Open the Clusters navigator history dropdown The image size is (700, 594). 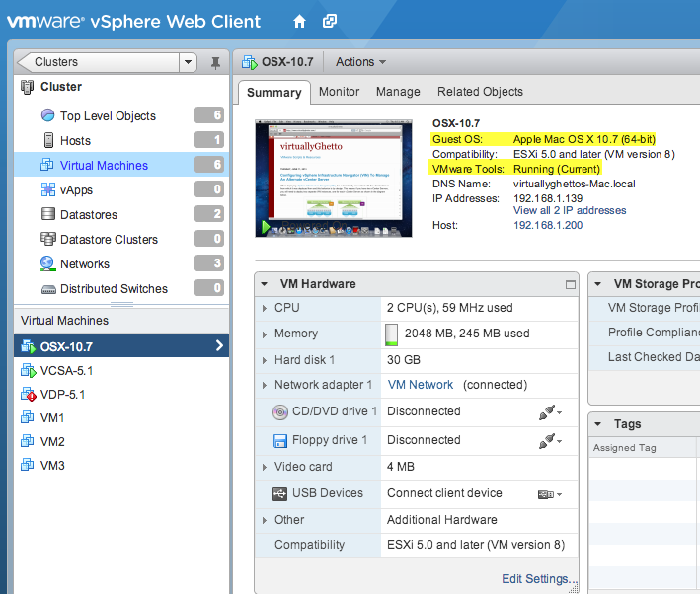(188, 62)
